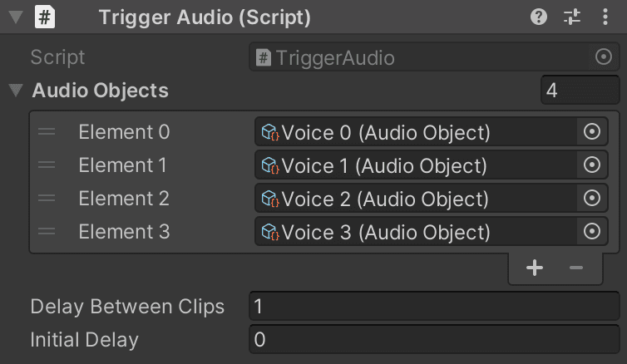
Task: Open object picker for Voice 3 field
Action: tap(592, 231)
